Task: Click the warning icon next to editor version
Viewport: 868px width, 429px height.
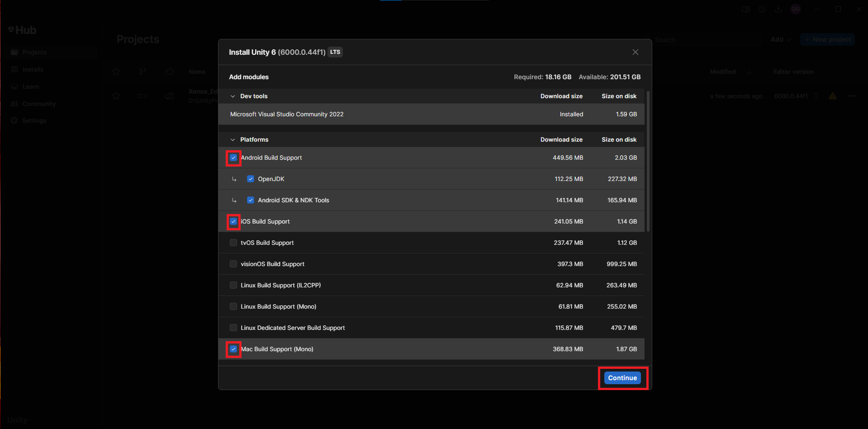Action: 833,96
